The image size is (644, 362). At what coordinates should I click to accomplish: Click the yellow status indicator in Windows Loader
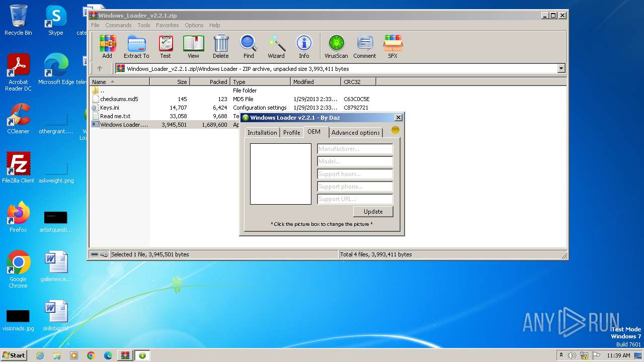(x=395, y=130)
